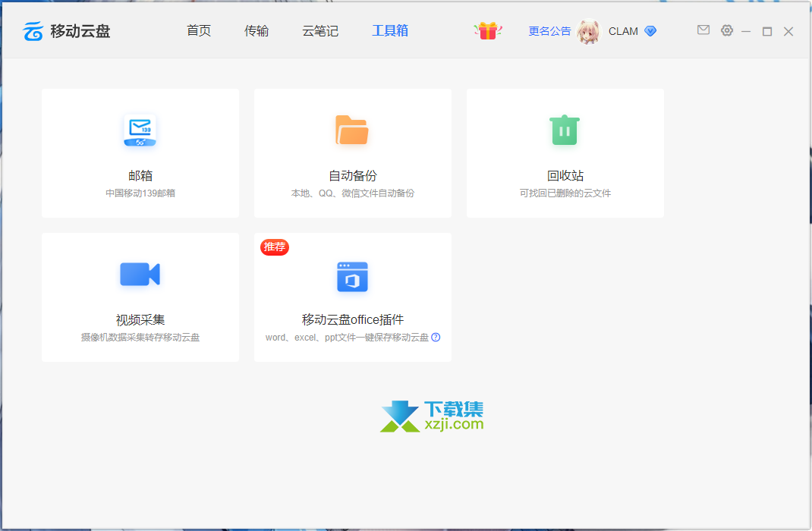The height and width of the screenshot is (531, 812).
Task: Click the 摄像机数据采集转存移动云盘 description
Action: tap(140, 338)
